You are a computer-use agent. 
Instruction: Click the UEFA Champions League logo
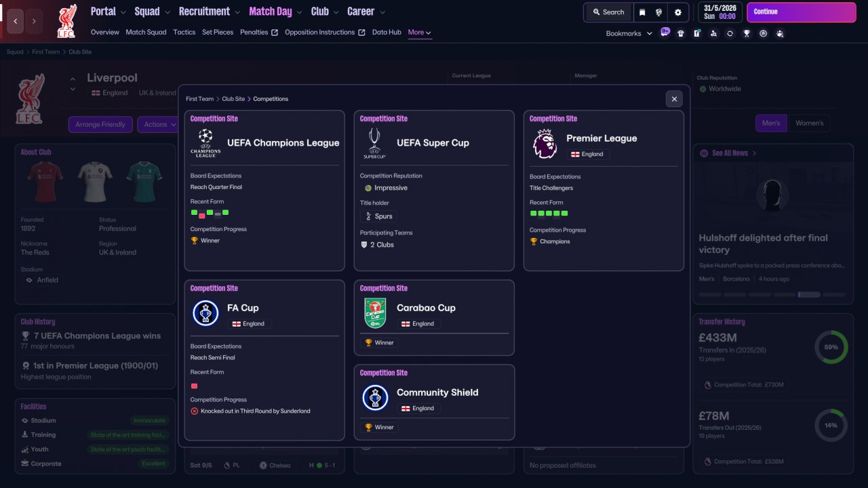205,143
